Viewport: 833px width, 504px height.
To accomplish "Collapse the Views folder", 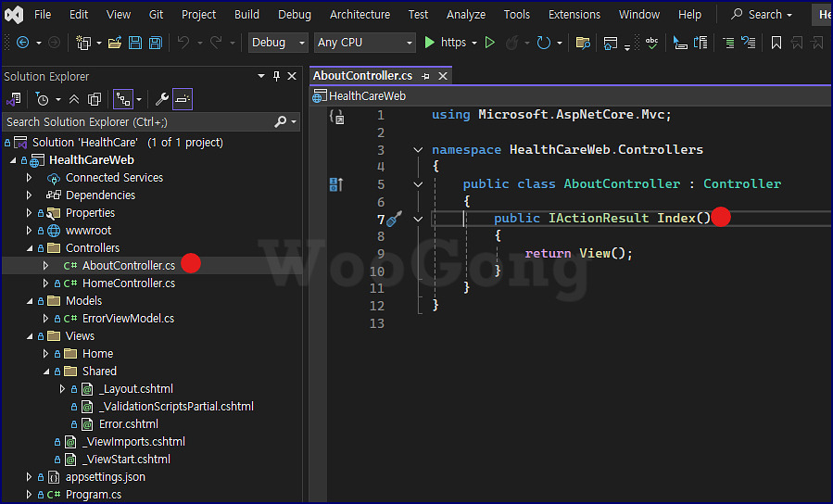I will coord(30,336).
